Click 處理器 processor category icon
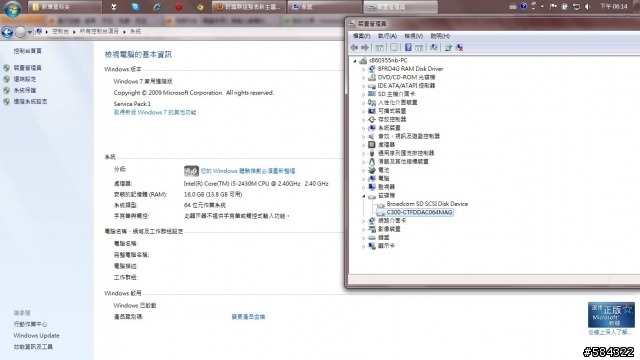 (371, 144)
